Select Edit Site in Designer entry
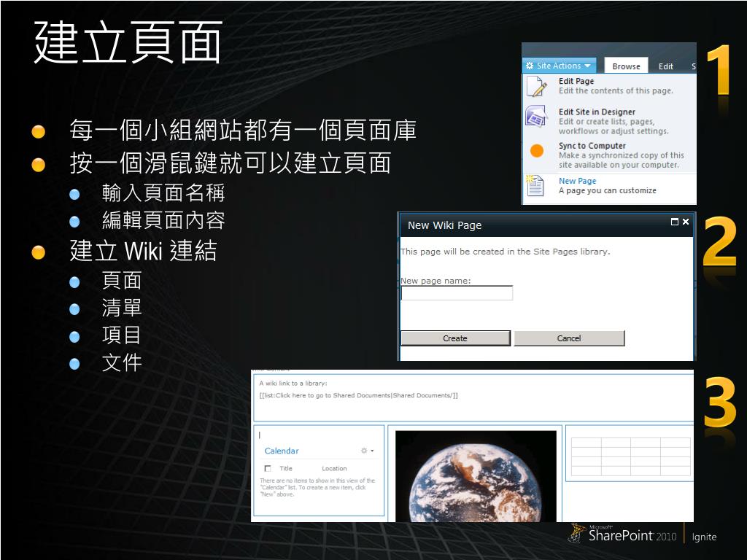 (597, 112)
